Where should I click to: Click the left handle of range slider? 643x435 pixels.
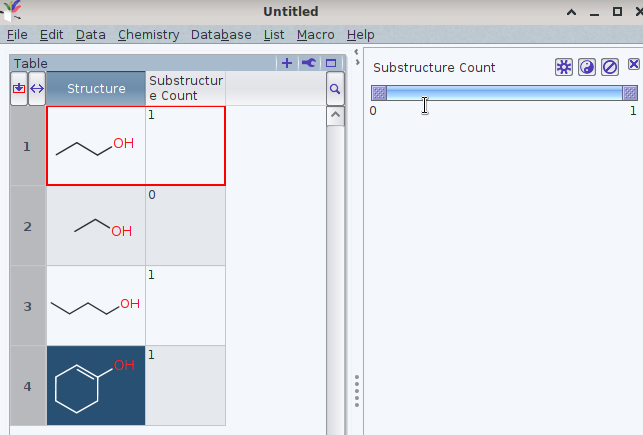click(x=379, y=93)
